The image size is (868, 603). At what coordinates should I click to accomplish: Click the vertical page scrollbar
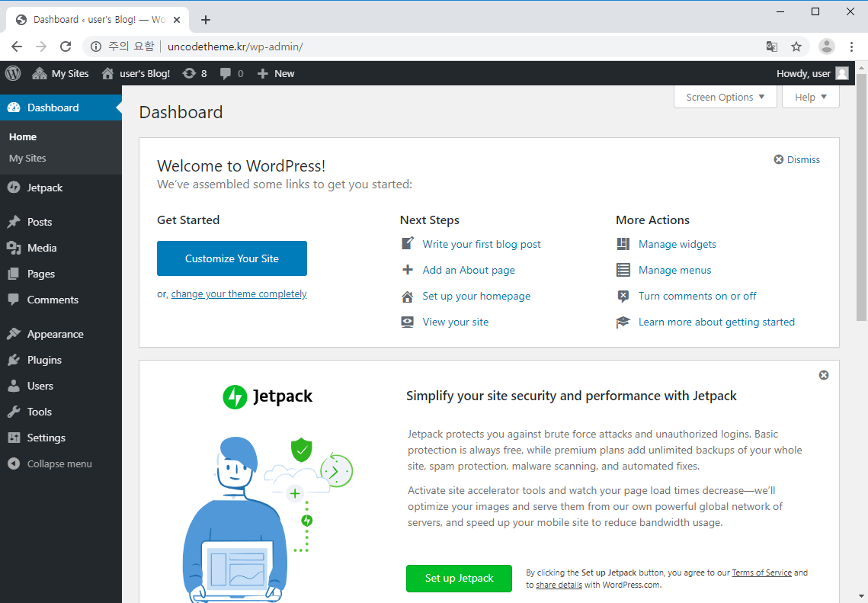pos(861,197)
